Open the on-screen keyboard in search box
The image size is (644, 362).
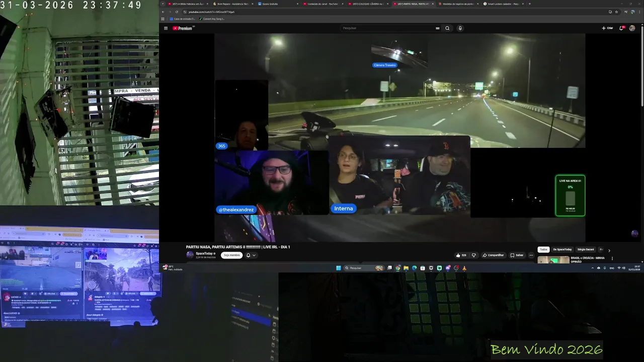pos(438,28)
